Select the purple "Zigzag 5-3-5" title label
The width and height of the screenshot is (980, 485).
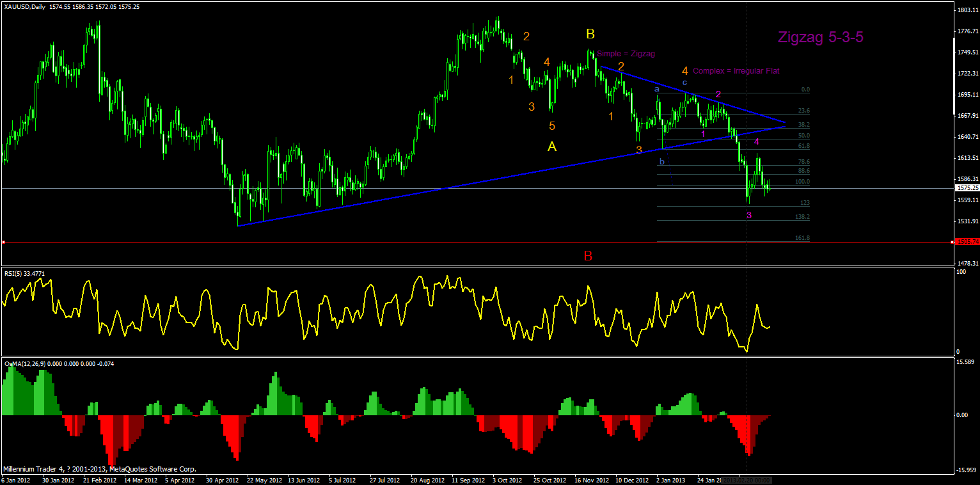(x=821, y=37)
